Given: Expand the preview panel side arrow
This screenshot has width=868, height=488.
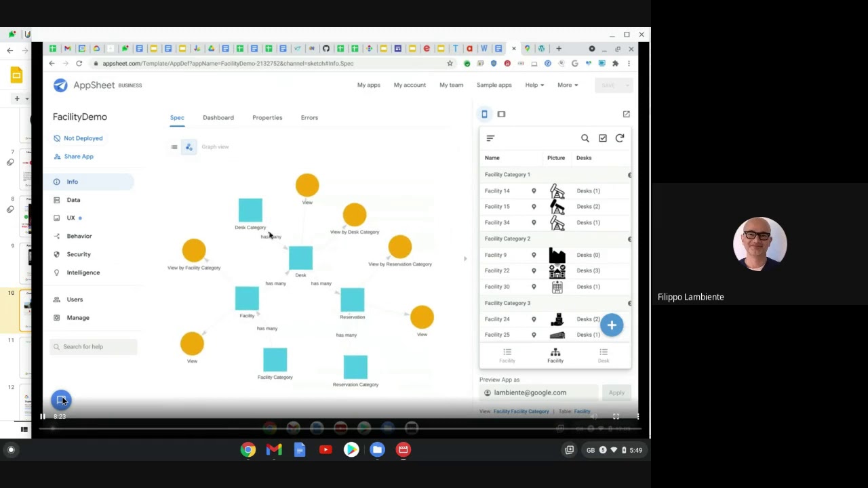Looking at the screenshot, I should coord(465,259).
